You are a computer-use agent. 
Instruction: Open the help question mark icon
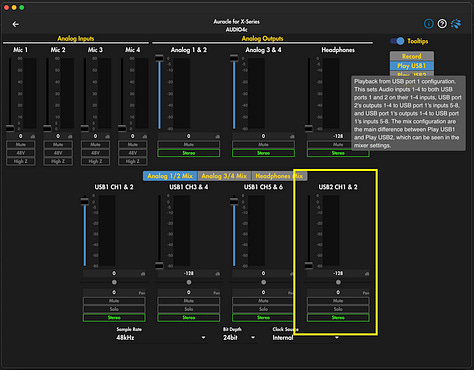pos(442,24)
